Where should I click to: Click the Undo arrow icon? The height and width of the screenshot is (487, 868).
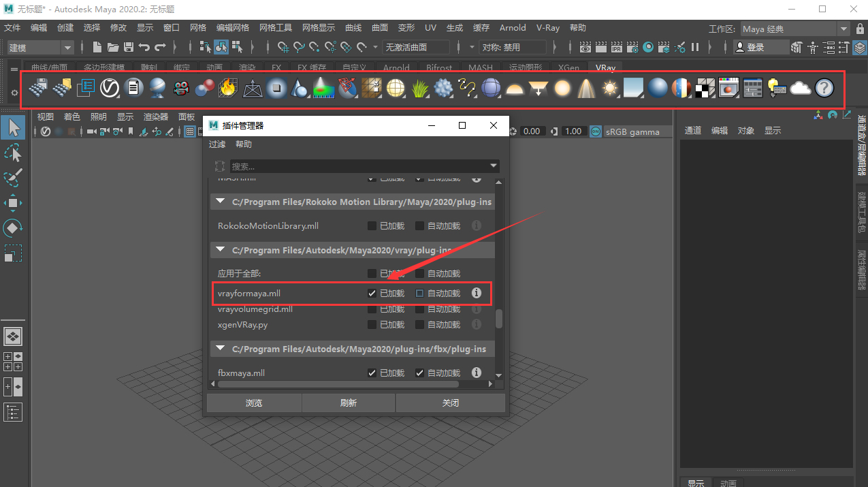tap(144, 47)
